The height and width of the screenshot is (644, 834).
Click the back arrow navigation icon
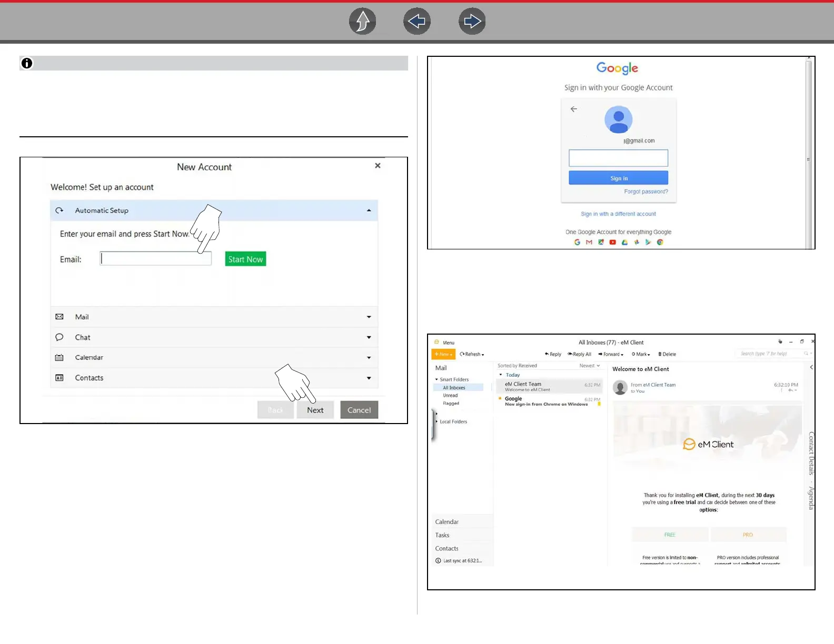(417, 22)
